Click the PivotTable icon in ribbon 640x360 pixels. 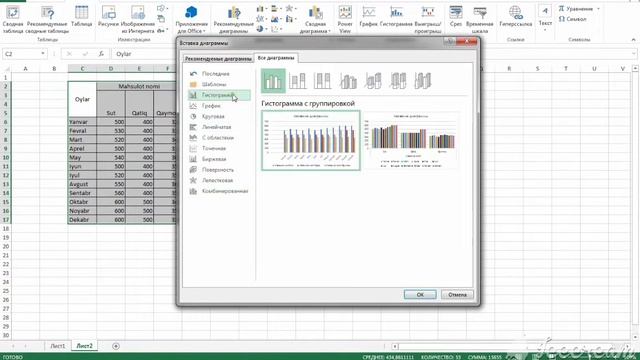coord(13,20)
